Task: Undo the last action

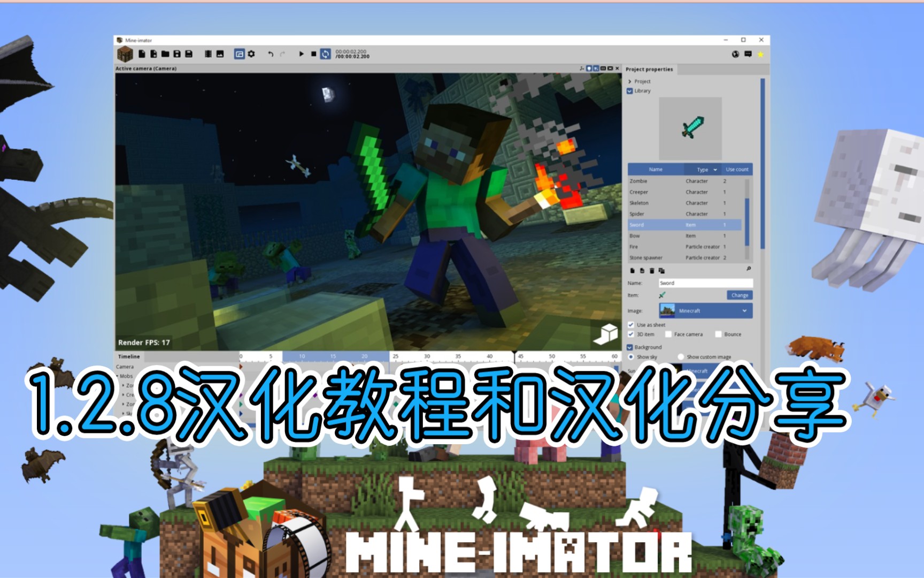Action: pyautogui.click(x=272, y=54)
